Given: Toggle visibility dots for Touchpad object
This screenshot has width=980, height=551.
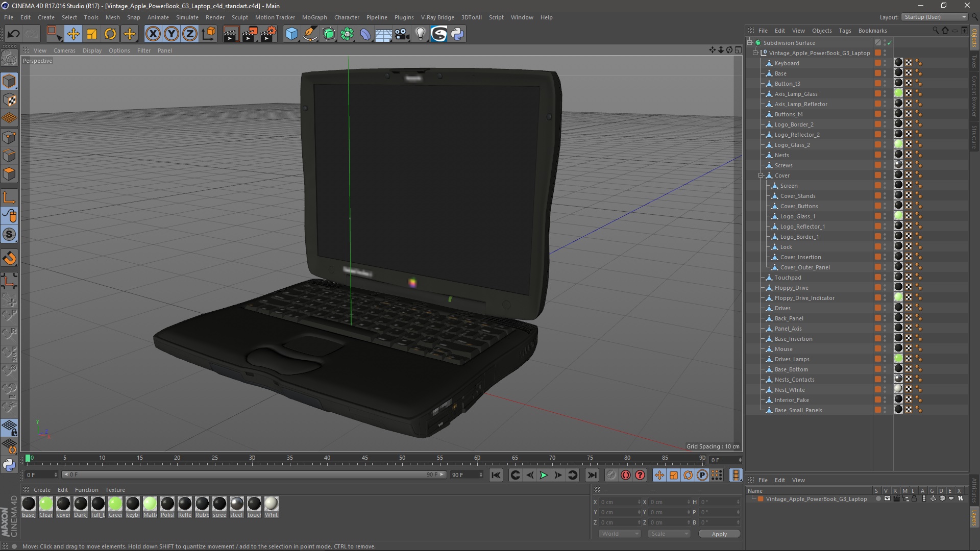Looking at the screenshot, I should (x=885, y=278).
